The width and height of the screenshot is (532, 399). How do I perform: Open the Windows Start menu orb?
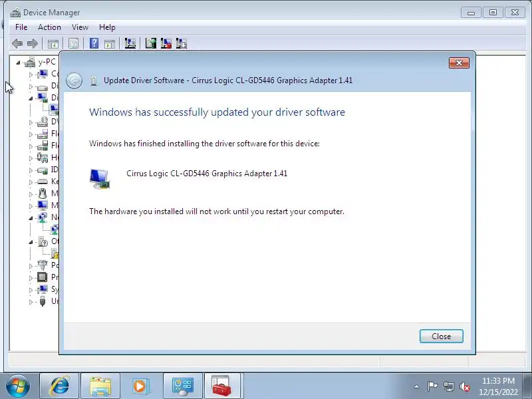click(x=18, y=386)
